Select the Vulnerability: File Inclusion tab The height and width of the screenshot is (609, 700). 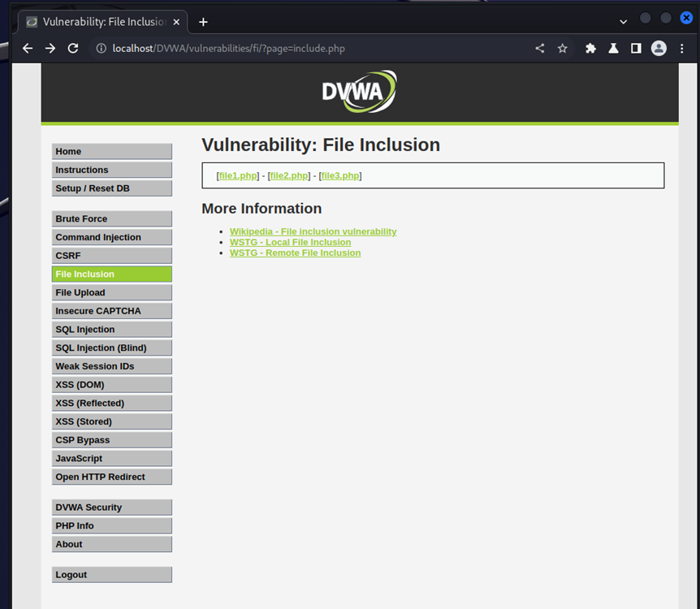click(102, 22)
